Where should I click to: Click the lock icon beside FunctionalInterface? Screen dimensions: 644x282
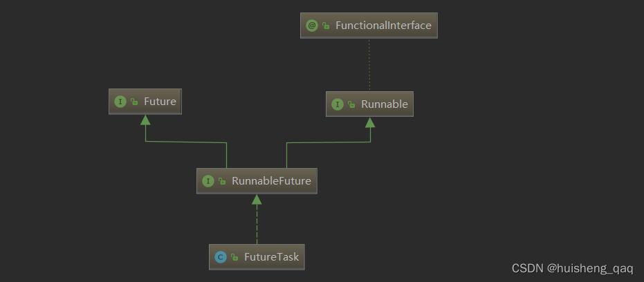click(326, 26)
